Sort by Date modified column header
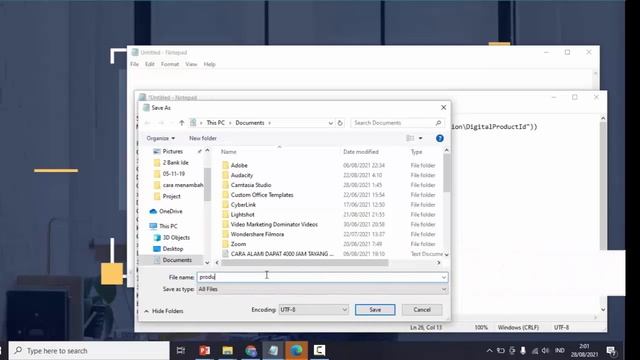Viewport: 640px width, 360px height. 361,152
